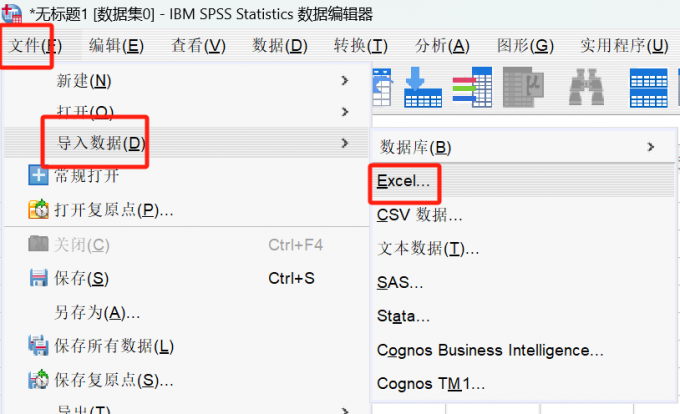680x414 pixels.
Task: Click the Ctrl+S shortcut label on 保存
Action: coord(291,278)
